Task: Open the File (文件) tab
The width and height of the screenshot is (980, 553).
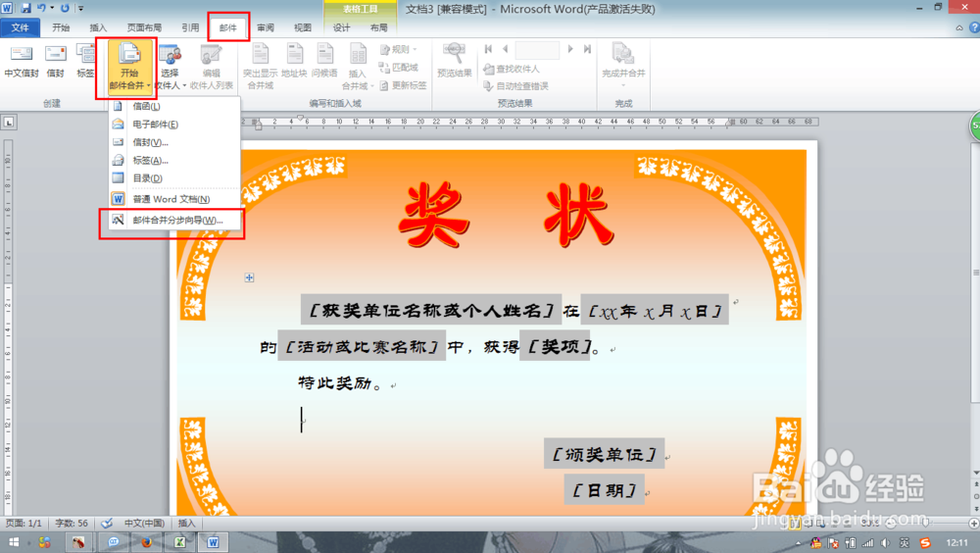Action: point(20,27)
